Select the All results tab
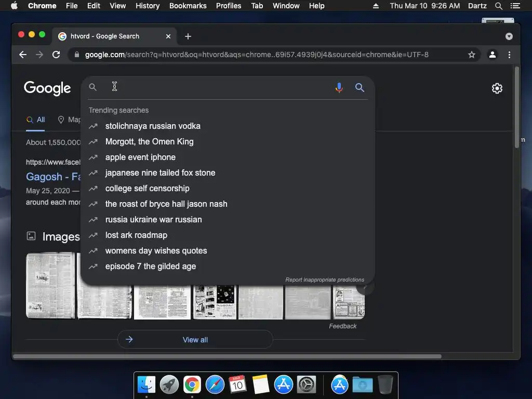This screenshot has height=399, width=532. click(36, 120)
